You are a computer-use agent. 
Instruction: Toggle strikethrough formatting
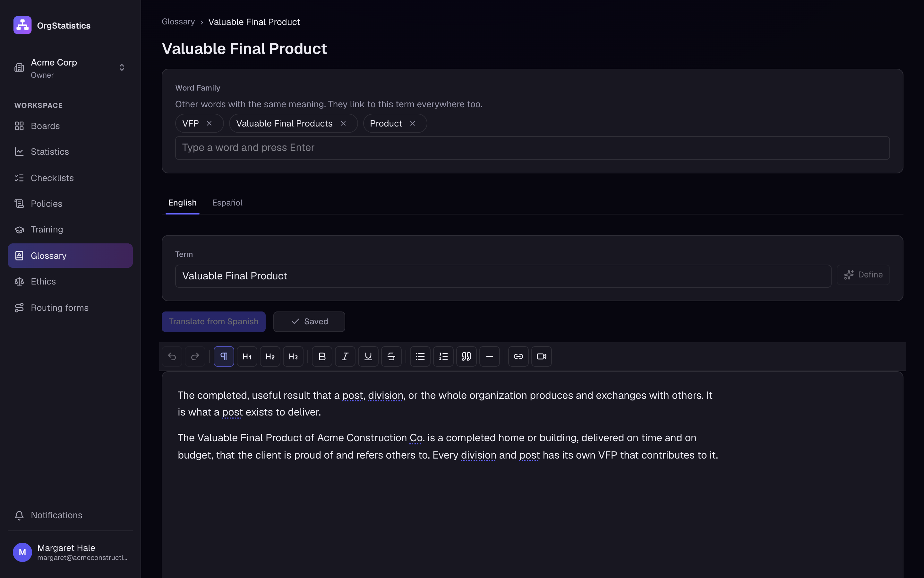click(x=391, y=356)
